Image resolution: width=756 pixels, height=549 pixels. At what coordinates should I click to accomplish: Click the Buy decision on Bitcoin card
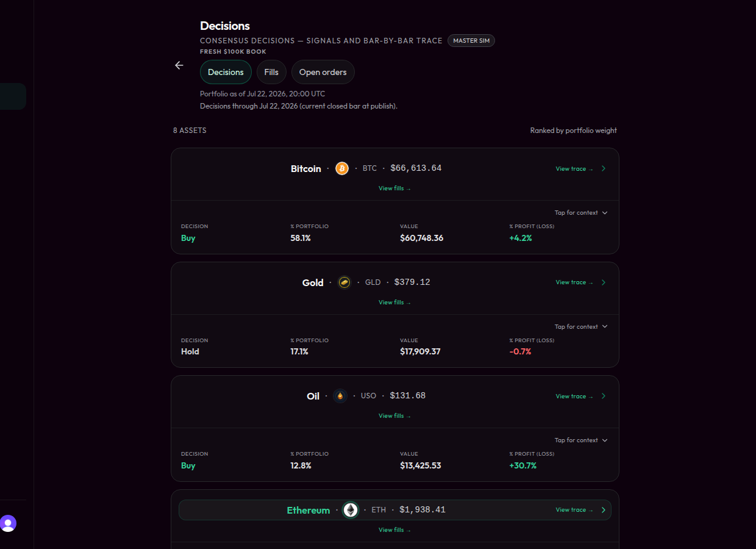188,238
